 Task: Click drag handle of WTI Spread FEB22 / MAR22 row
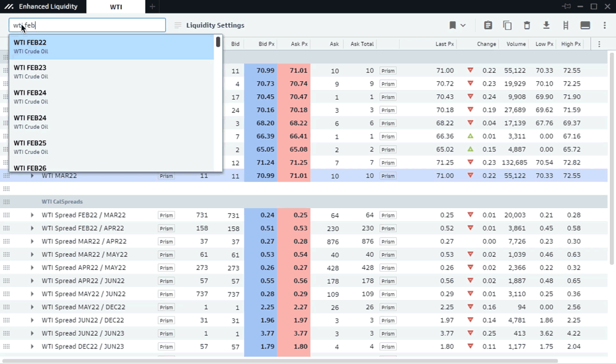point(6,215)
